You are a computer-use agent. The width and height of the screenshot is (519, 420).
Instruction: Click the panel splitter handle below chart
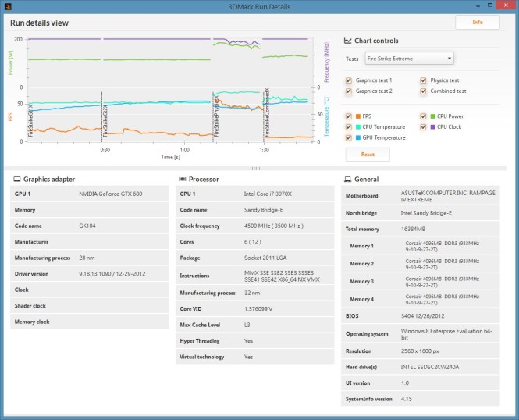pyautogui.click(x=255, y=169)
